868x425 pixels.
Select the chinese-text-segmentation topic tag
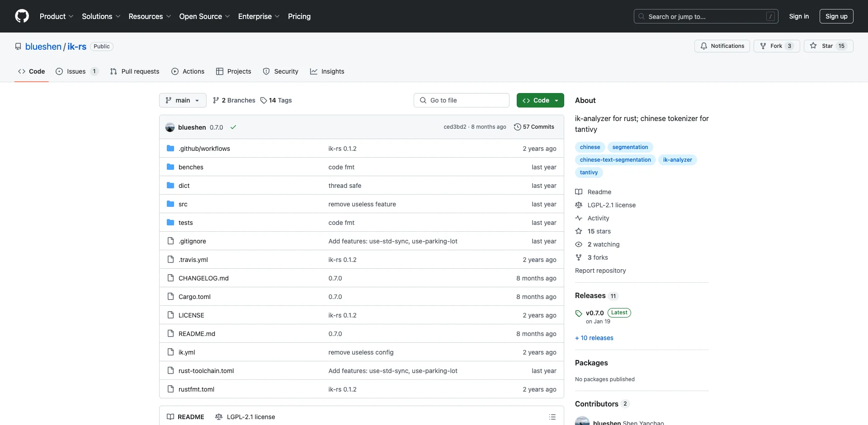click(615, 160)
